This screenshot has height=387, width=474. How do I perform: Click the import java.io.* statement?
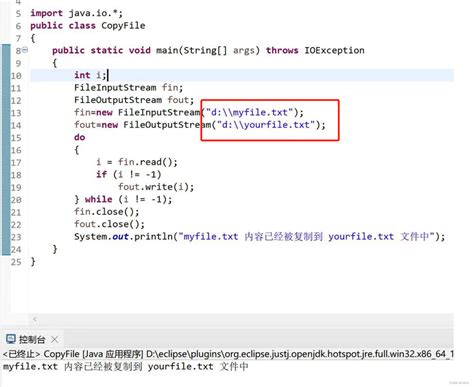(x=77, y=13)
